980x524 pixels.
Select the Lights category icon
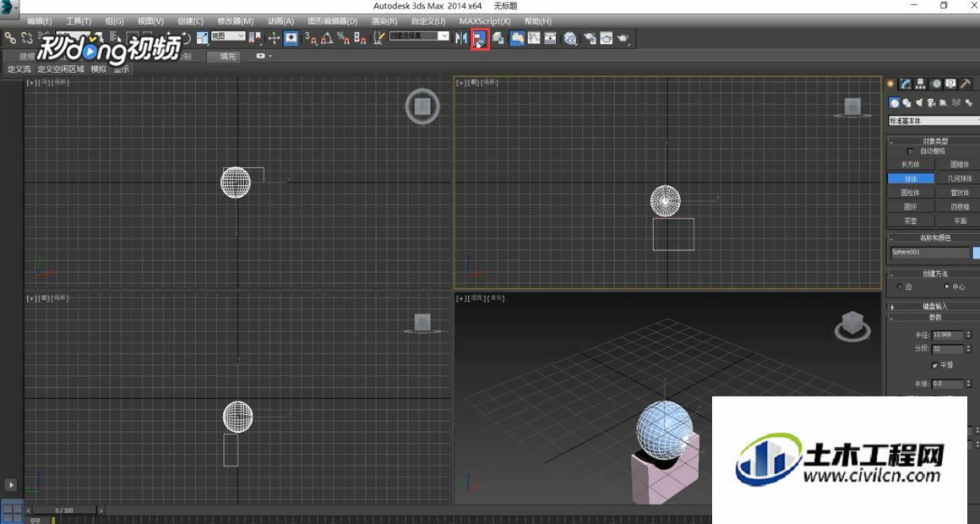coord(919,102)
